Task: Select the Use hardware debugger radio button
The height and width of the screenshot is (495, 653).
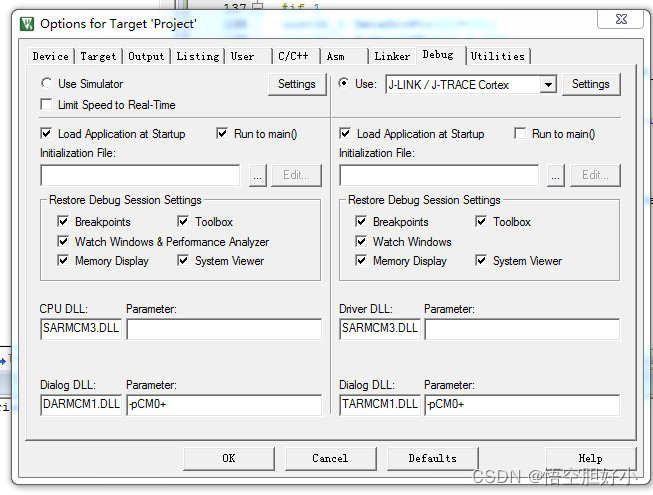Action: (344, 83)
